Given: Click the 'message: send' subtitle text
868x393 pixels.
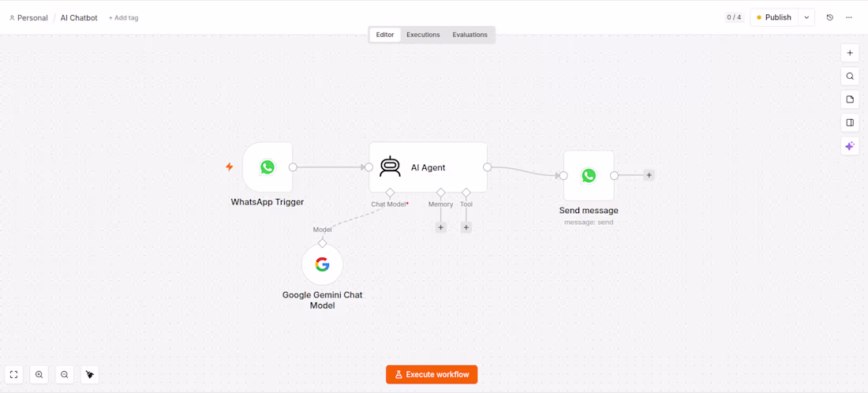Looking at the screenshot, I should pos(589,223).
